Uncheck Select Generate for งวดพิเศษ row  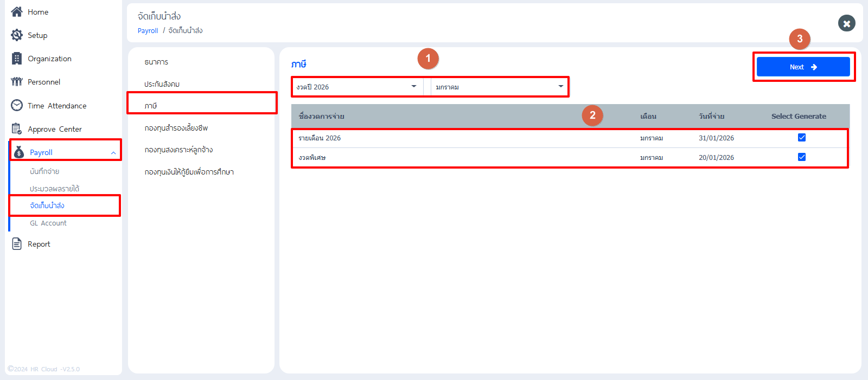coord(802,157)
